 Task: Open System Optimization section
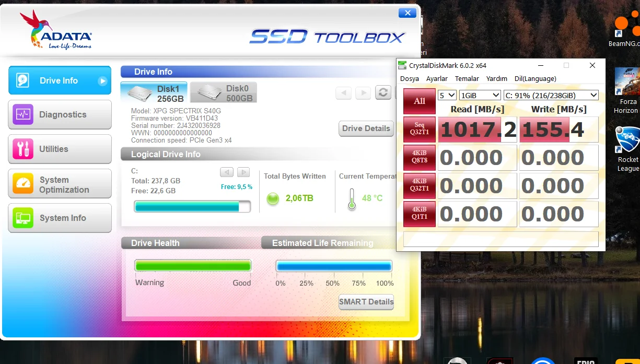(60, 184)
